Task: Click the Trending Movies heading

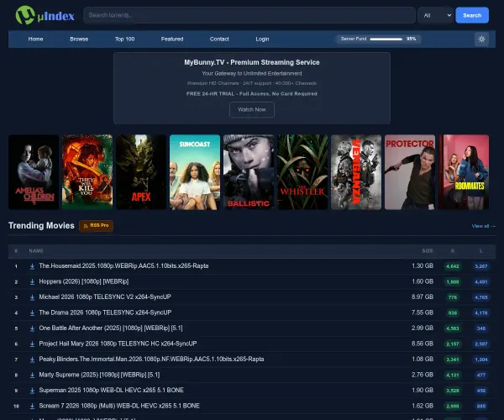Action: (x=41, y=226)
